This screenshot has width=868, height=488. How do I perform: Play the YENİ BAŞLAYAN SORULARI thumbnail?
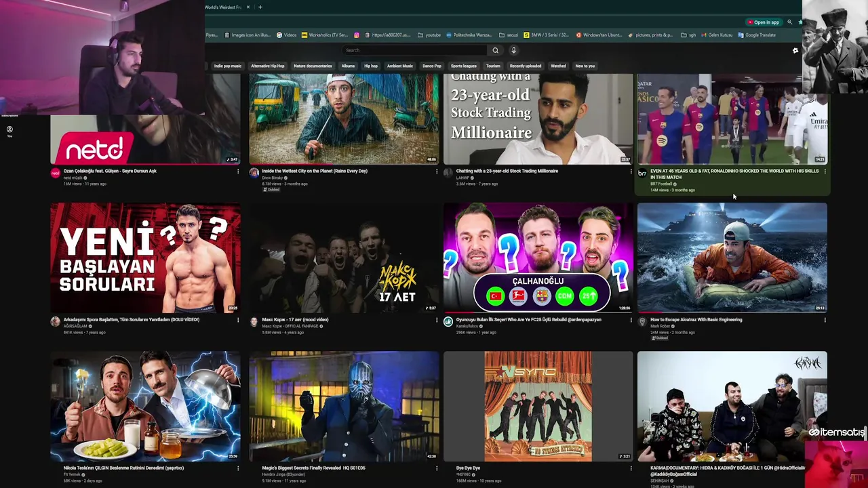click(x=145, y=258)
